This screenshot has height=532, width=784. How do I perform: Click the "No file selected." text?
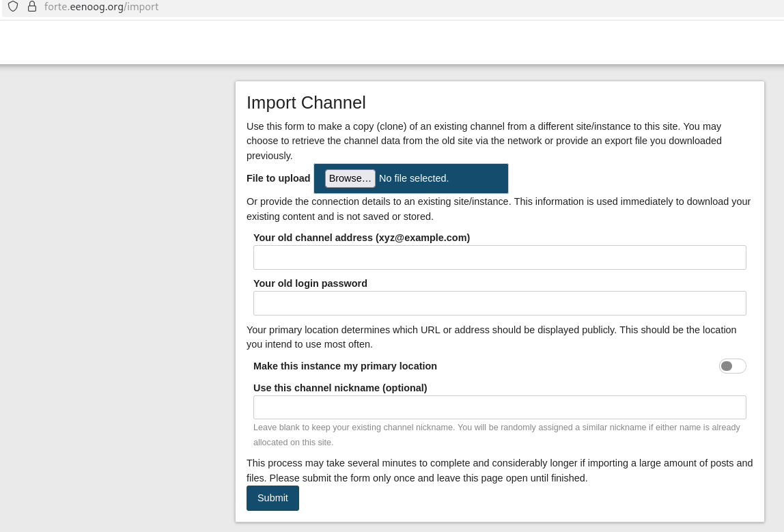tap(413, 178)
